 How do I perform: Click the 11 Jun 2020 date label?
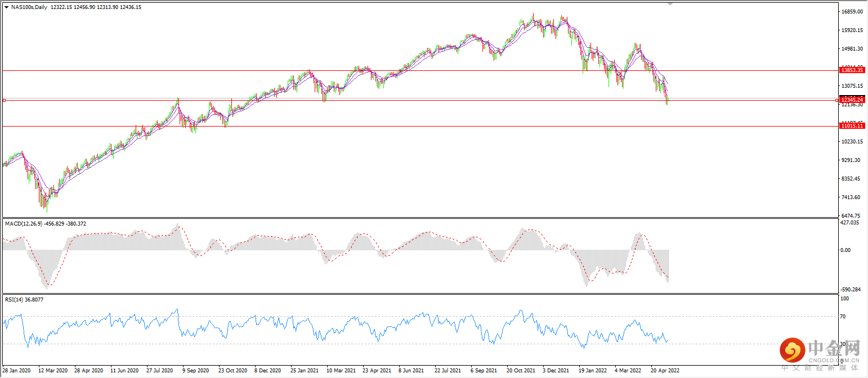tap(124, 371)
